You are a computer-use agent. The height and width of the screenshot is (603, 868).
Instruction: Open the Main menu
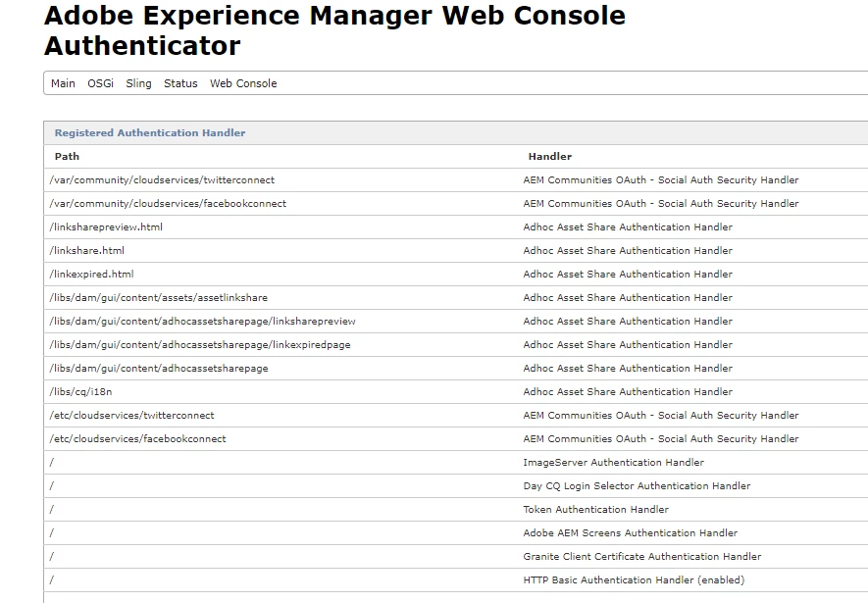point(63,83)
